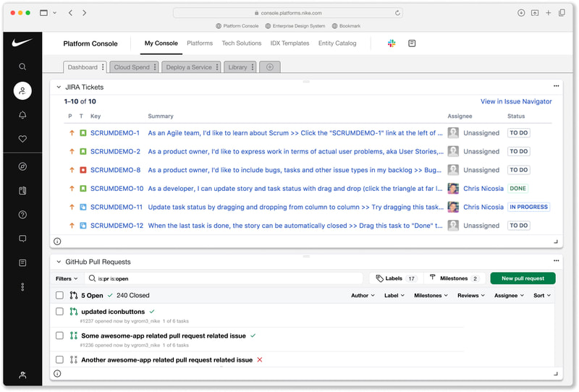Check the 'updated iconbuttons' pull request box
The height and width of the screenshot is (392, 579).
click(x=59, y=312)
